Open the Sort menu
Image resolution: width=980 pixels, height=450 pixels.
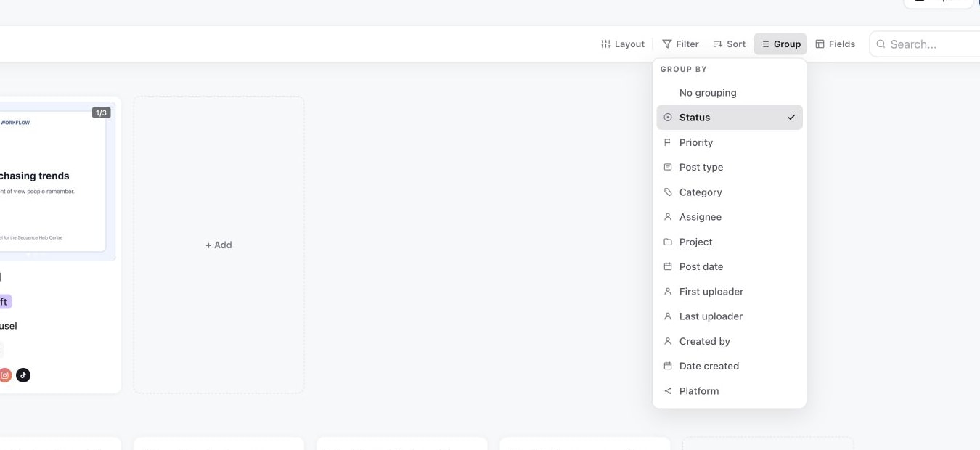730,44
